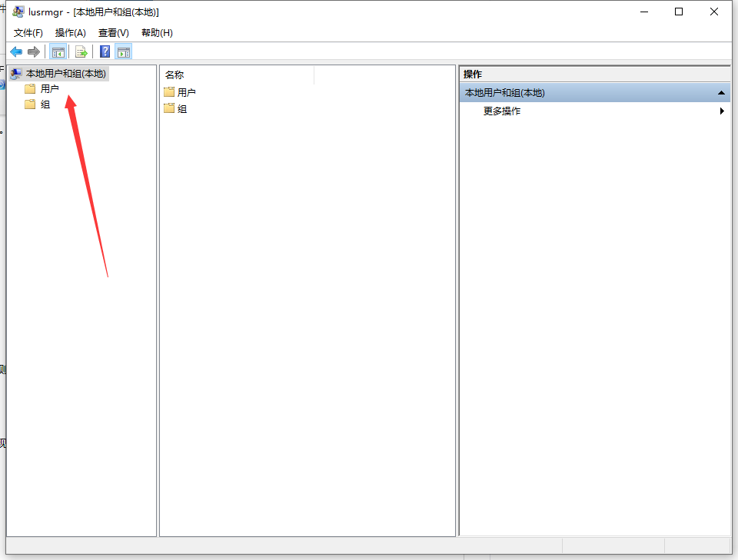Select 本地用户和组(本地) root node in tree
The image size is (738, 560).
pyautogui.click(x=65, y=74)
